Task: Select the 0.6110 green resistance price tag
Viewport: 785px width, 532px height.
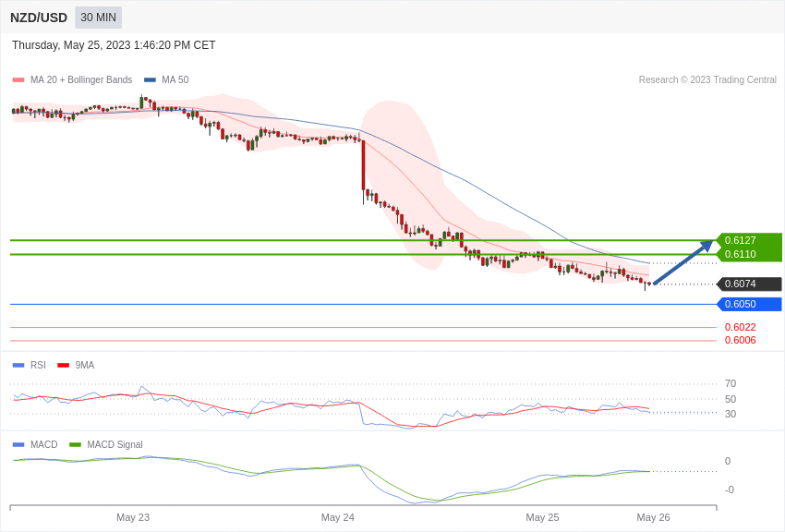Action: tap(749, 254)
